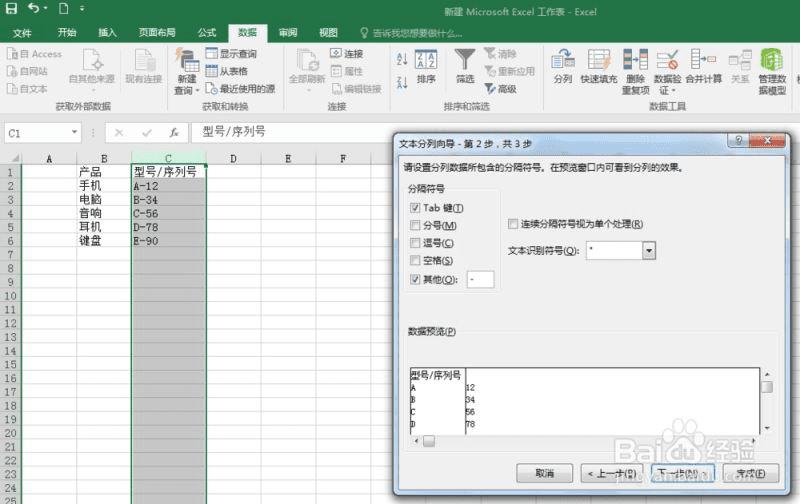Open Existing Connections
800x504 pixels.
[x=144, y=66]
